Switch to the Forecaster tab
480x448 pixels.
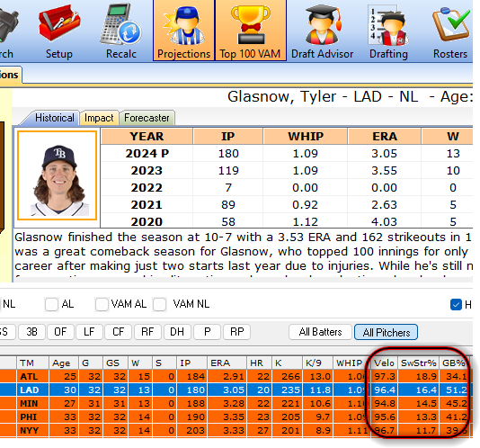click(147, 118)
